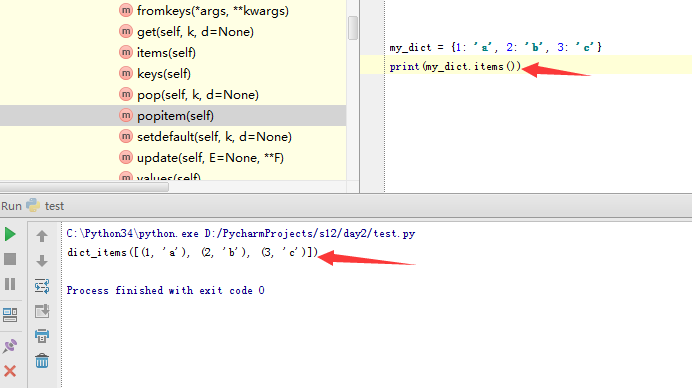Restore layout in Run panel
The image size is (692, 388).
pyautogui.click(x=10, y=315)
